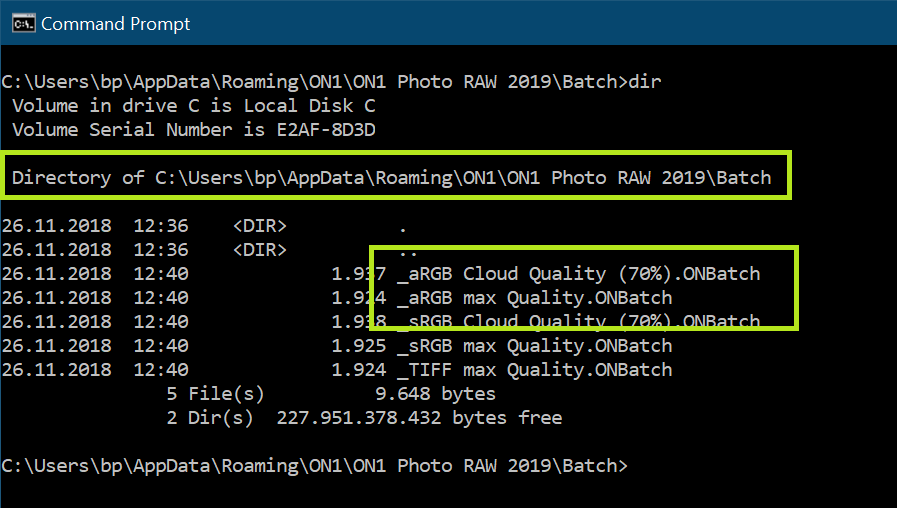Click the _aRGB max Quality.ONBatch file name
This screenshot has height=508, width=897.
pos(534,298)
